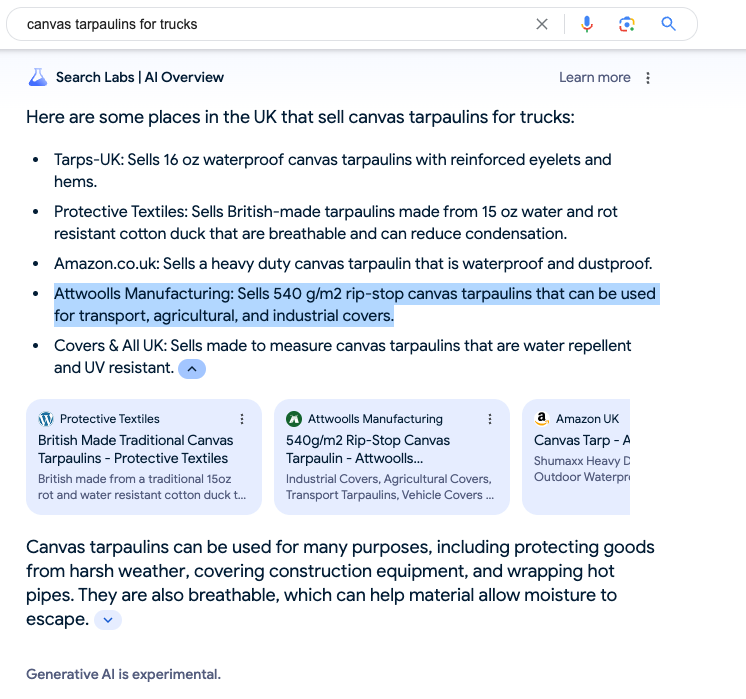Viewport: 746px width, 699px height.
Task: Click the 'Canvas tarpaulins can be used' paragraph
Action: point(340,583)
